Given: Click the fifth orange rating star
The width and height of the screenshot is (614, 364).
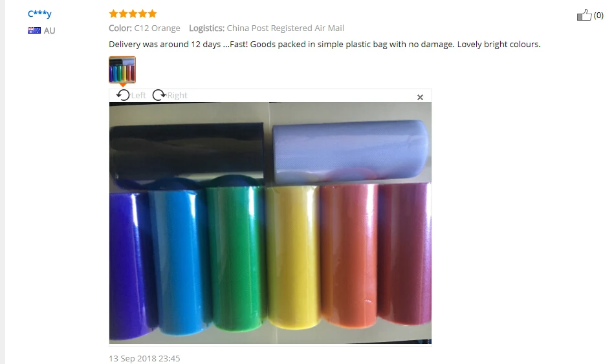Looking at the screenshot, I should (152, 14).
